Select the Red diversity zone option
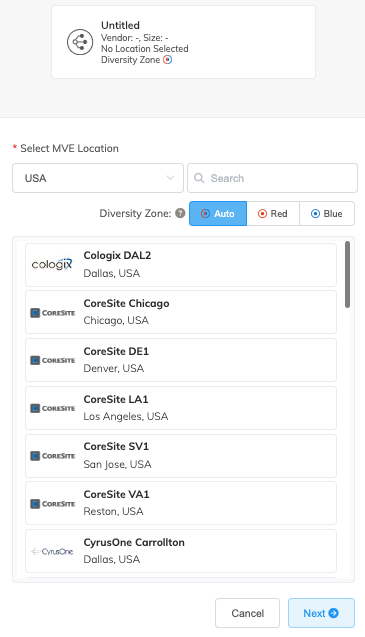The width and height of the screenshot is (365, 637). 273,213
